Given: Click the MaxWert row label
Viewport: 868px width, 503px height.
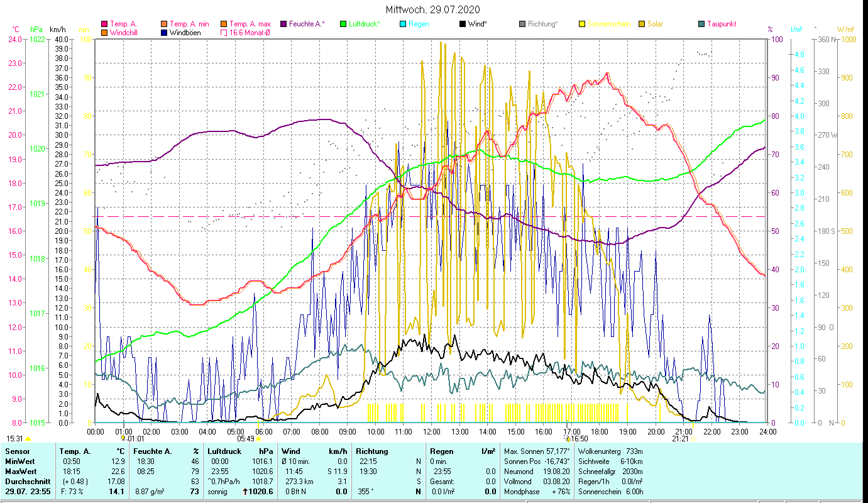Looking at the screenshot, I should pos(21,471).
